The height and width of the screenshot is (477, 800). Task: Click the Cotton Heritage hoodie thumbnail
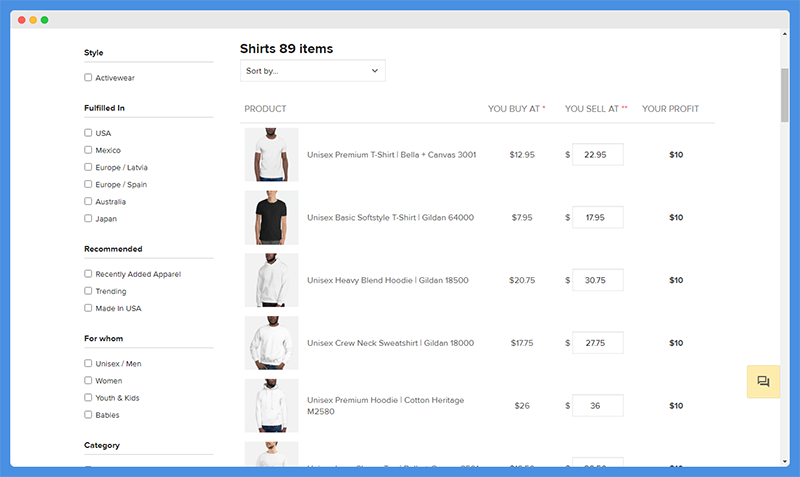tap(271, 406)
